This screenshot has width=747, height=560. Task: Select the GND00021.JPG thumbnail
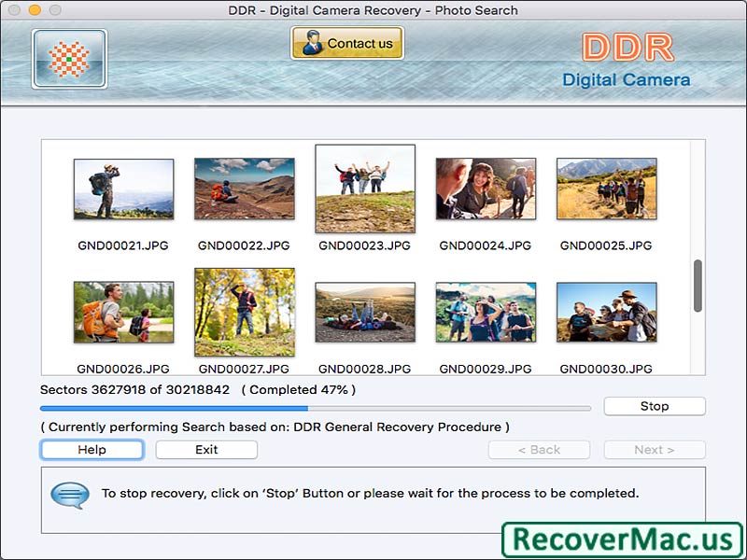point(124,188)
